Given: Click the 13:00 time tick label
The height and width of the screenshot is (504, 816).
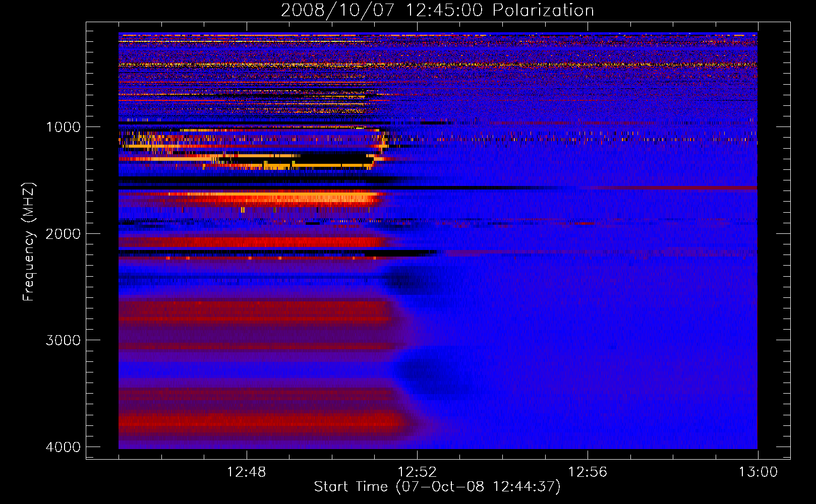Looking at the screenshot, I should pyautogui.click(x=758, y=472).
